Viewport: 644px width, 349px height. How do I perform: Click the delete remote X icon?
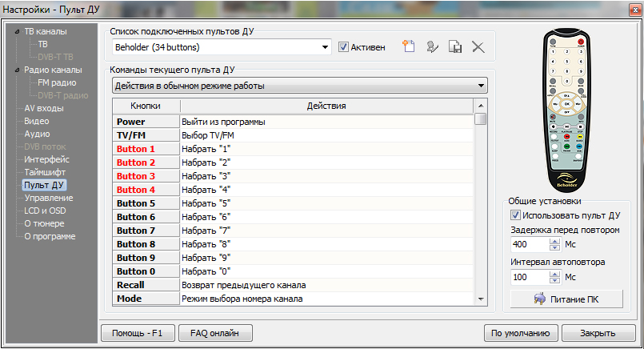(478, 47)
